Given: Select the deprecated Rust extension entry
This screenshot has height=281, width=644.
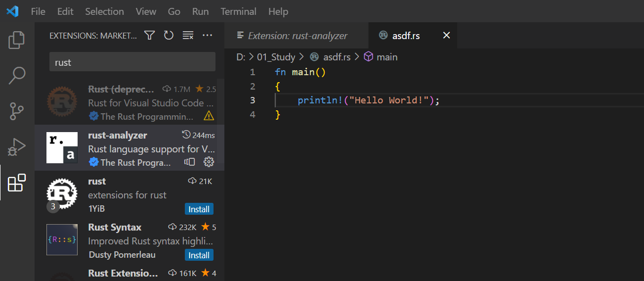Looking at the screenshot, I should 129,102.
